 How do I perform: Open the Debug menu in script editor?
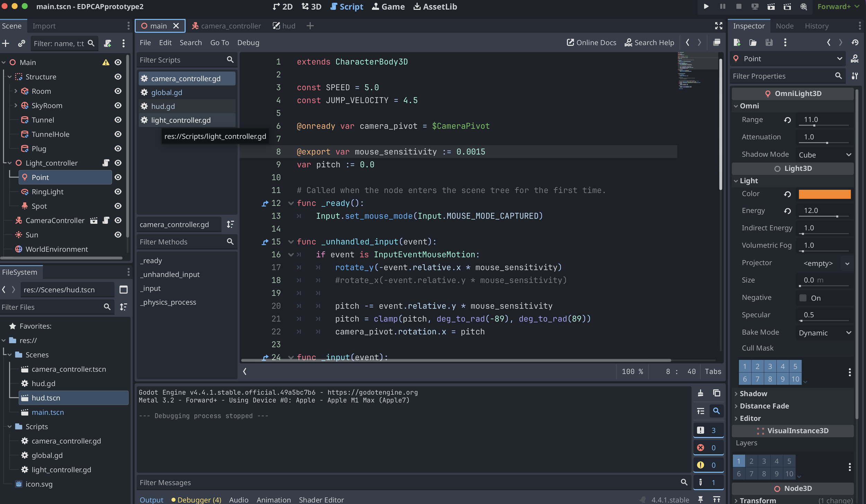(248, 43)
